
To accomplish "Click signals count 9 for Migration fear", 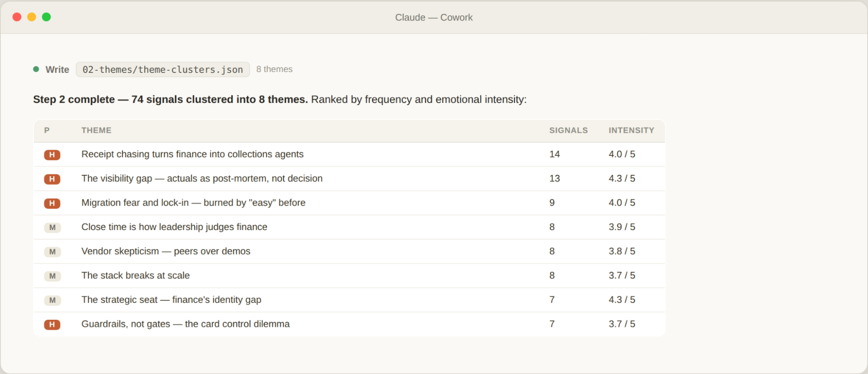I will (552, 203).
